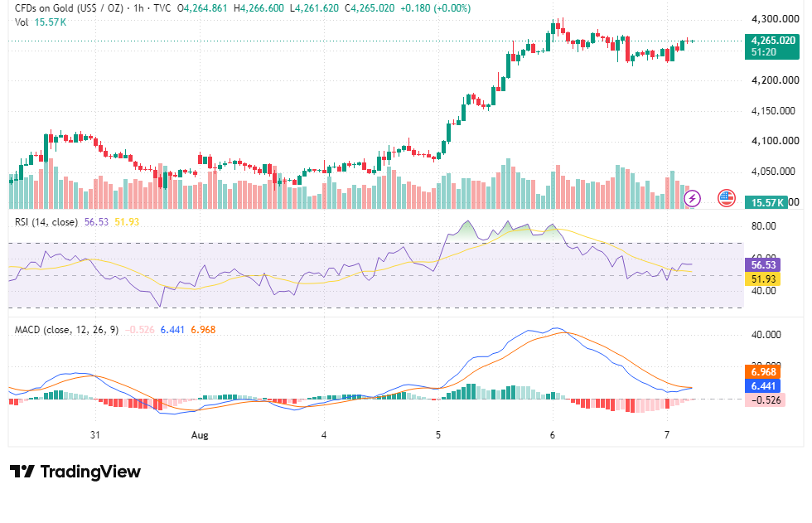Click the pink -0.526 histogram value tag
The height and width of the screenshot is (523, 812).
[766, 400]
